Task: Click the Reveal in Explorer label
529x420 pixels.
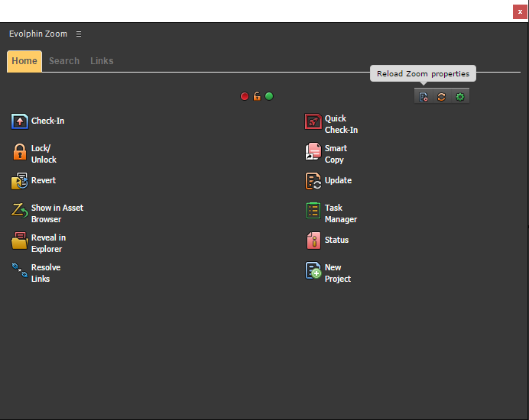Action: point(48,244)
